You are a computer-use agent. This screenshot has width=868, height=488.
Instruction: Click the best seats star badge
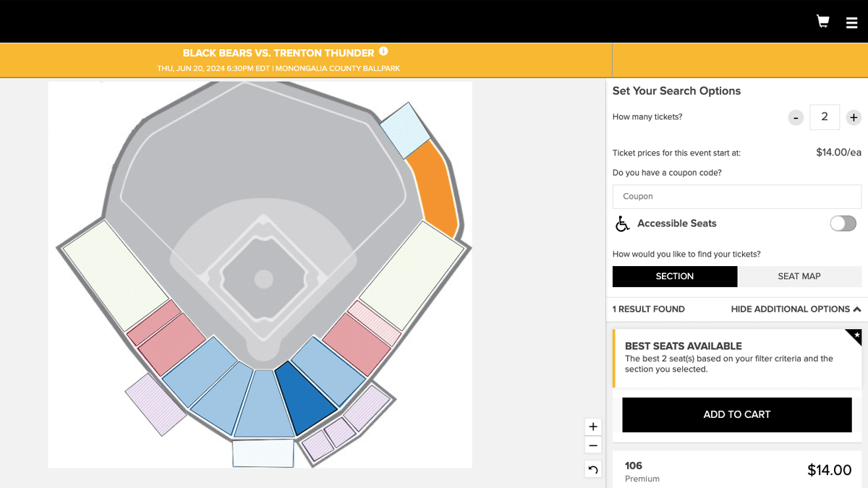[x=856, y=335]
